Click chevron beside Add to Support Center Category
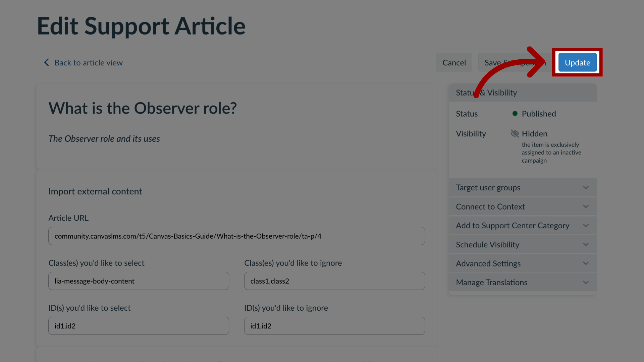Viewport: 644px width, 362px height. coord(586,226)
